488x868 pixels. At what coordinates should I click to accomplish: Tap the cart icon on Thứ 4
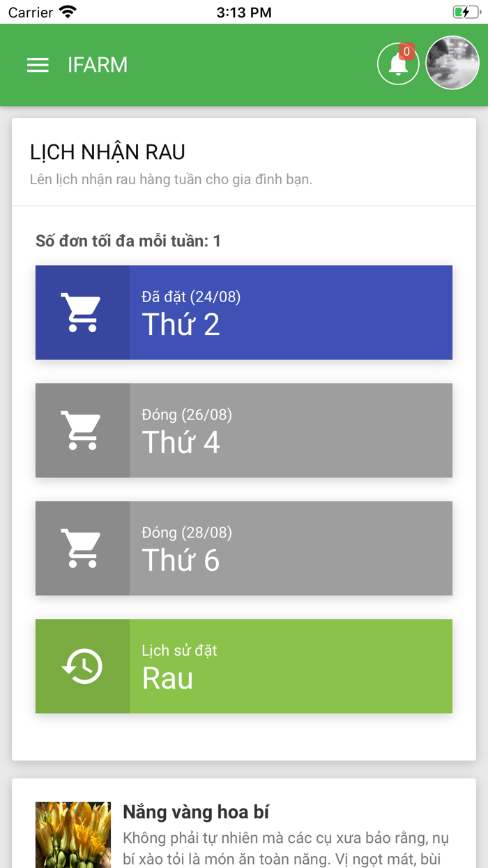point(82,431)
